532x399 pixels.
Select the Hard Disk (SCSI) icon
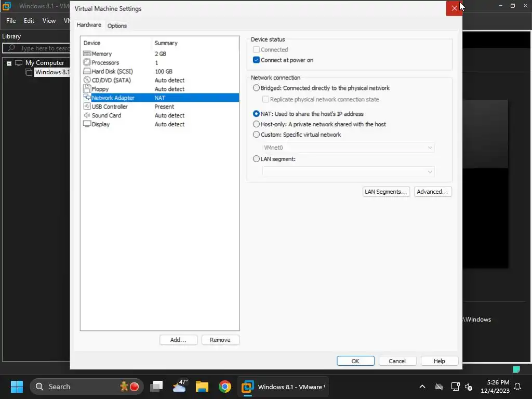pyautogui.click(x=87, y=71)
